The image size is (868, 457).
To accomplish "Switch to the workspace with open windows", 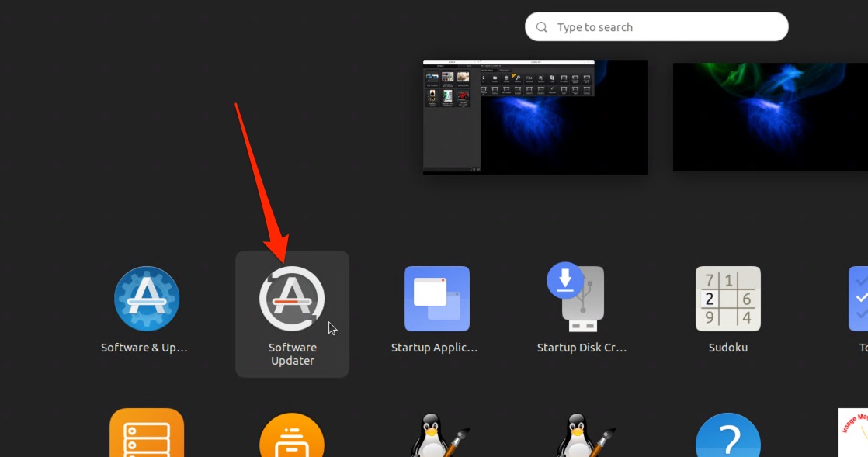I will (535, 116).
